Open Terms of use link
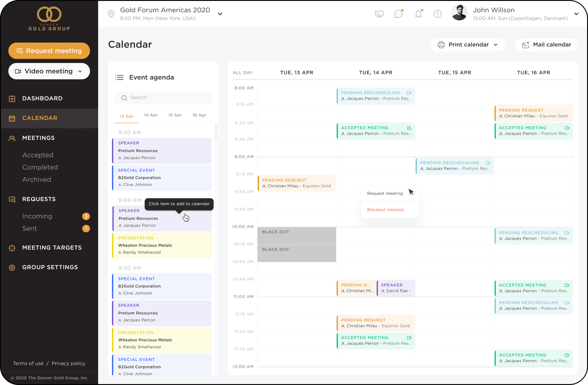The width and height of the screenshot is (588, 385). 28,364
